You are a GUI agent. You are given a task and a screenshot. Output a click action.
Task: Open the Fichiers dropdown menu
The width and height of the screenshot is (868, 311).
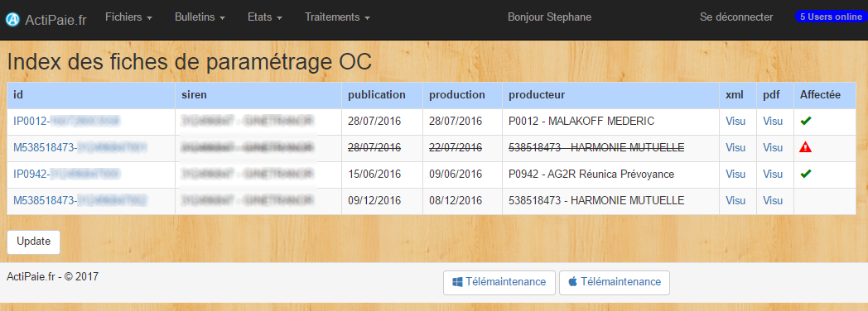[x=129, y=17]
